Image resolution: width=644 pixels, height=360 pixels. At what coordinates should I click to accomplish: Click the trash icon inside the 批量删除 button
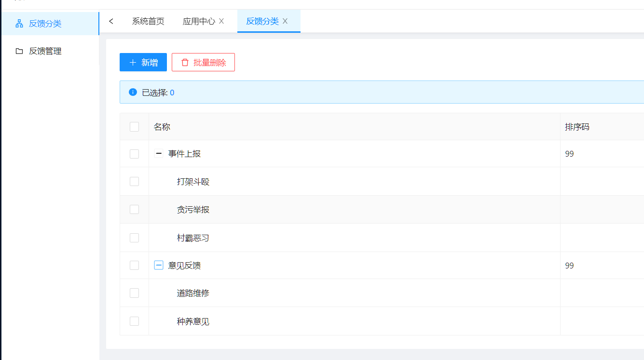[185, 62]
